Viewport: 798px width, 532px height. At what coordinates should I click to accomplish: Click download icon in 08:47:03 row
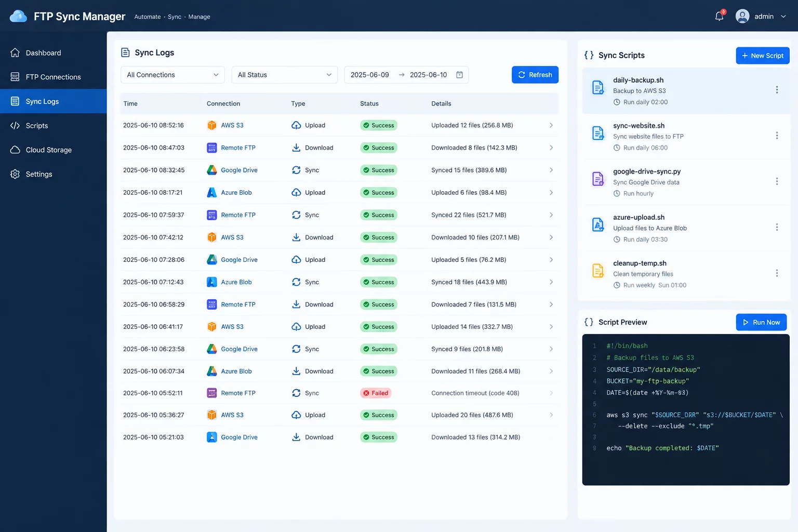pyautogui.click(x=296, y=148)
